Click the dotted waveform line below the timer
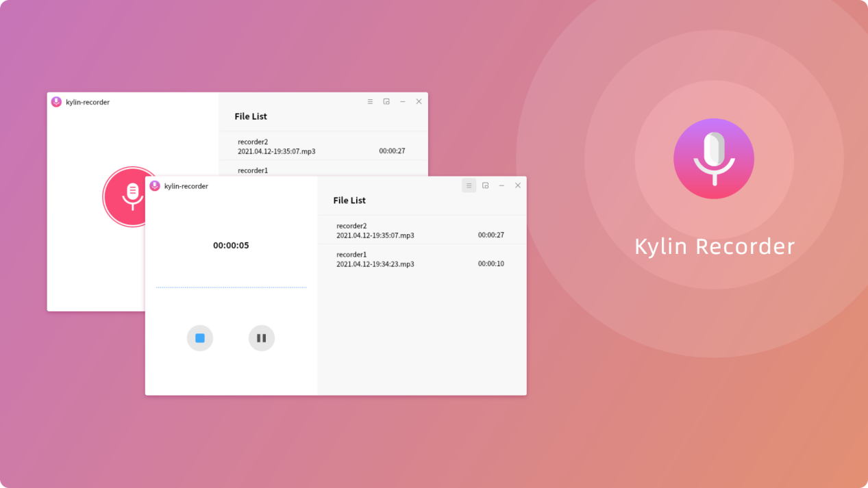 (x=230, y=286)
